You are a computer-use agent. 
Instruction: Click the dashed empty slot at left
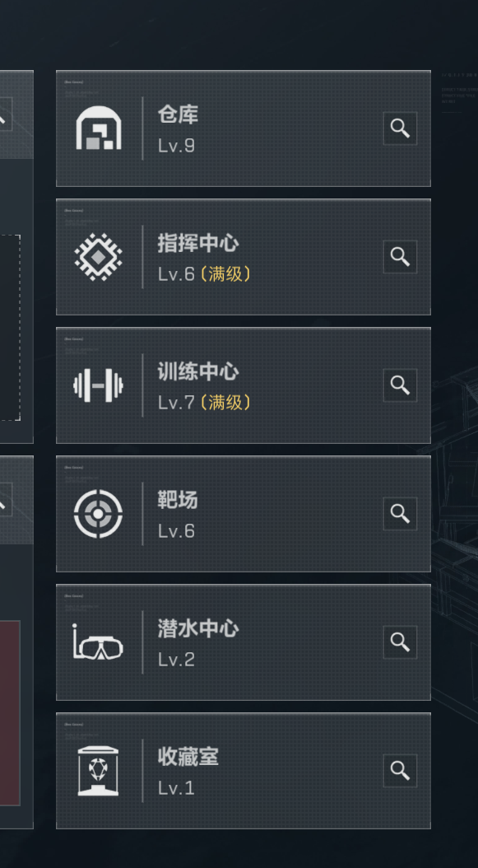tap(10, 328)
